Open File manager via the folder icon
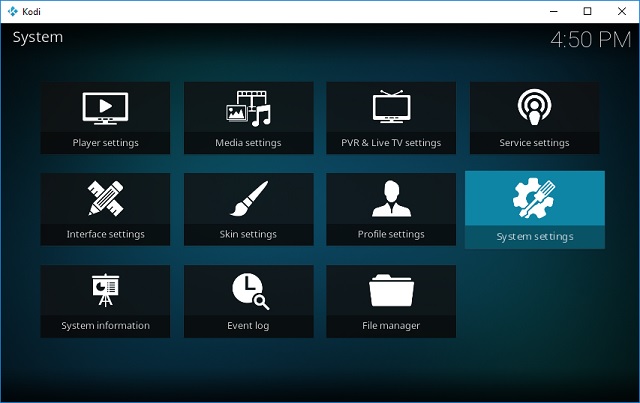Viewport: 640px width, 403px height. (x=391, y=290)
